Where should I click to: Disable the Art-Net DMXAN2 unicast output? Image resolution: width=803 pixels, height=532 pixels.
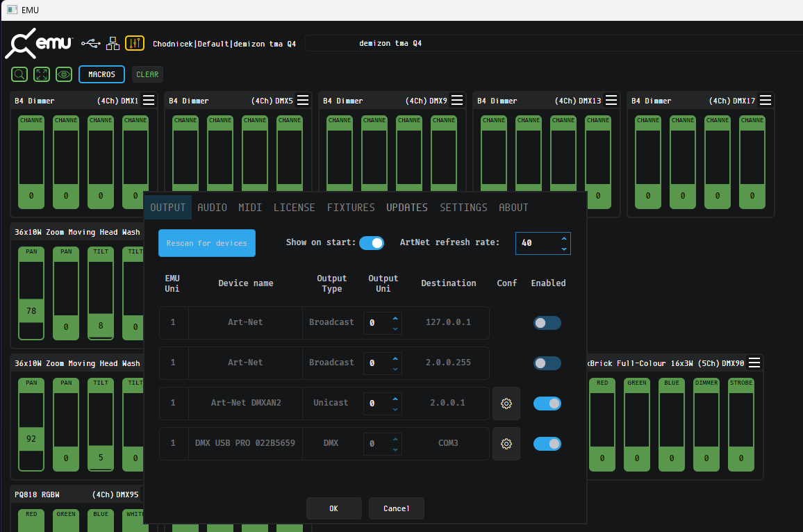(x=547, y=404)
